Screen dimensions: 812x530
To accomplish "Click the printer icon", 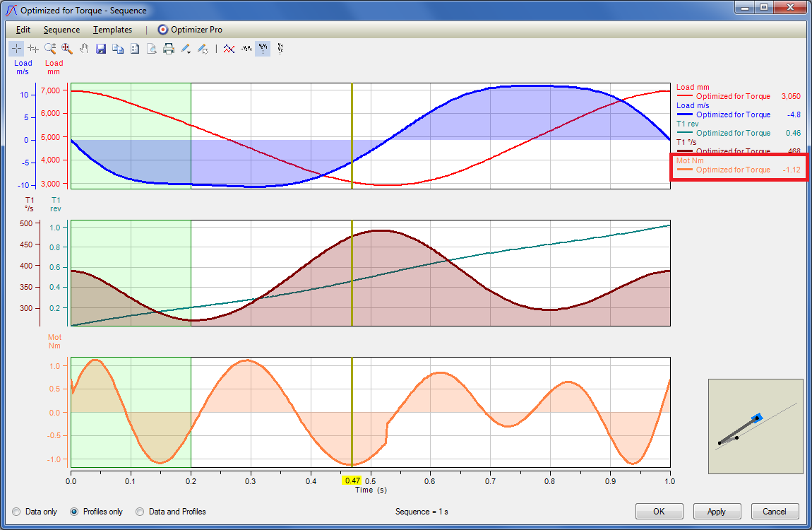I will click(169, 49).
